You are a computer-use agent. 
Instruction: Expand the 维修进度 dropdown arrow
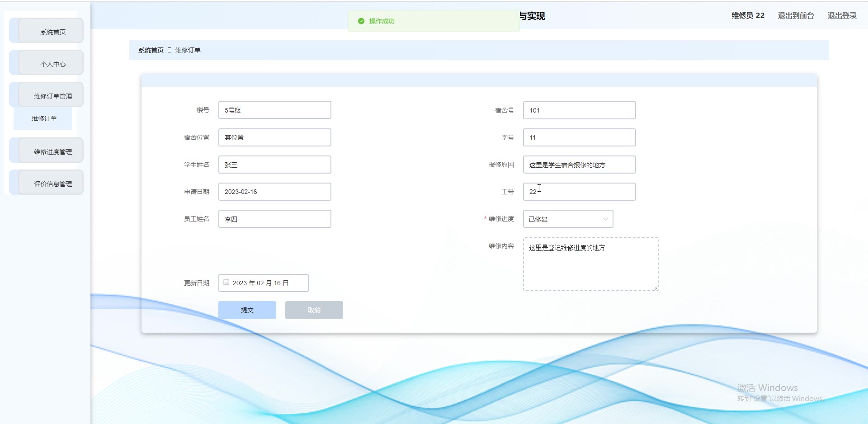(605, 219)
